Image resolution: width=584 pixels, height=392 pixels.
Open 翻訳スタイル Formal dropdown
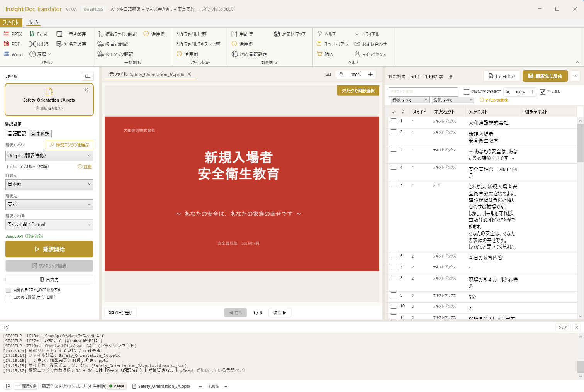[49, 224]
